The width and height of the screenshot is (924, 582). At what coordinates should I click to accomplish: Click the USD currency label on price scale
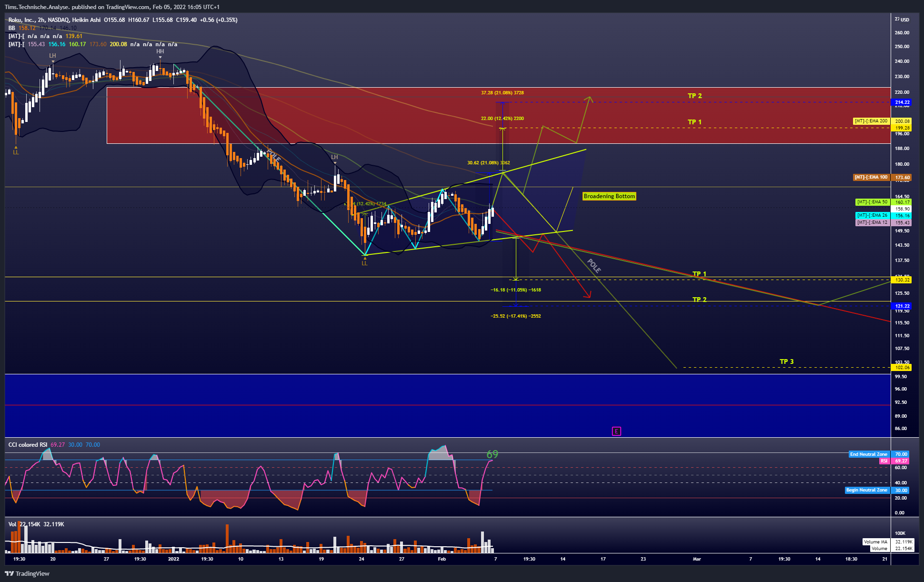pyautogui.click(x=904, y=20)
